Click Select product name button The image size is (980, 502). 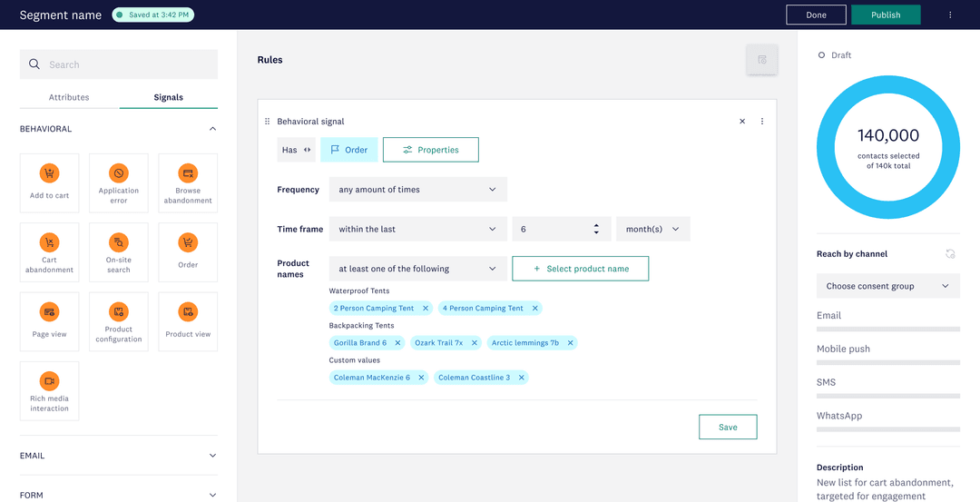[x=580, y=269]
